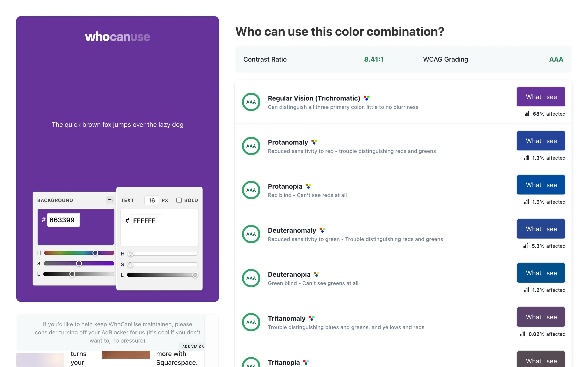Viewport: 588px width, 367px height.
Task: Click the whocanuse logo
Action: (118, 37)
